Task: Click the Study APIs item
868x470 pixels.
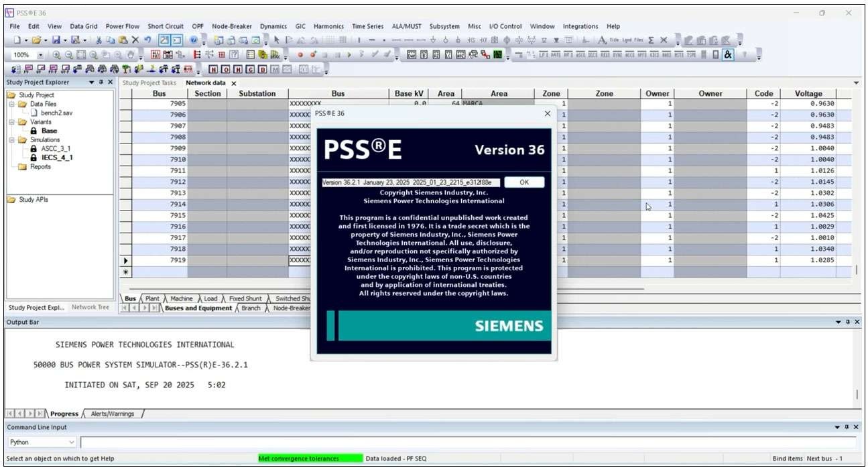Action: (34, 200)
